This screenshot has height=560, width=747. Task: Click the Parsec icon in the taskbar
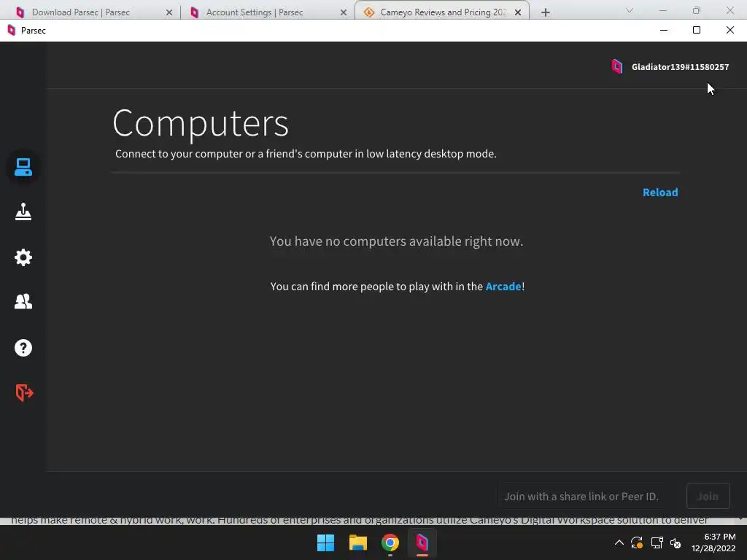point(422,542)
